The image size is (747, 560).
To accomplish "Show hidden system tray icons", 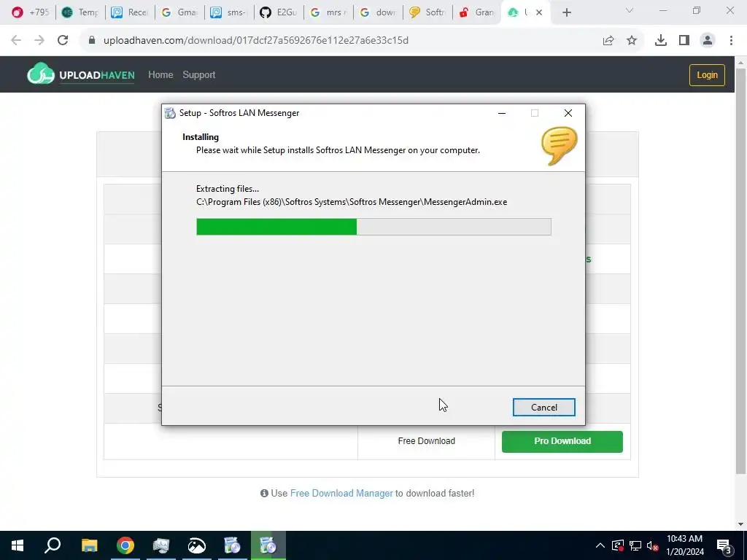I will 600,545.
